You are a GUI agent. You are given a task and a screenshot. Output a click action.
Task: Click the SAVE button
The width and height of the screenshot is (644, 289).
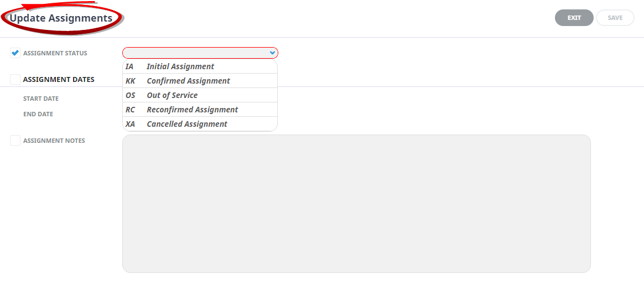pyautogui.click(x=615, y=18)
